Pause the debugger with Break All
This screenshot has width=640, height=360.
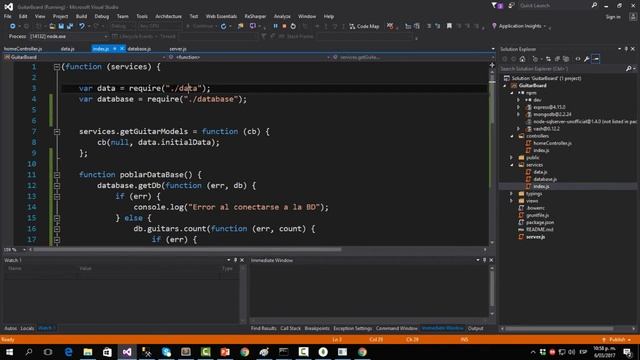pyautogui.click(x=276, y=26)
